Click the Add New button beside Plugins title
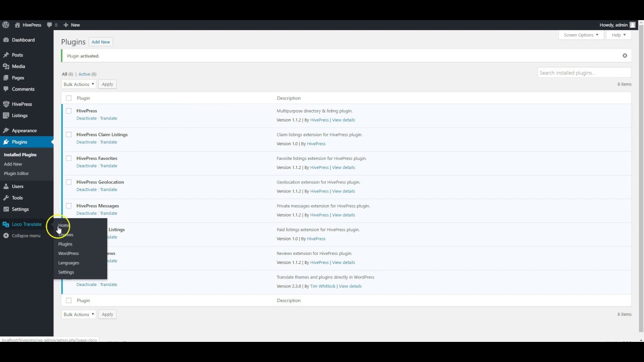This screenshot has height=362, width=644. [101, 42]
